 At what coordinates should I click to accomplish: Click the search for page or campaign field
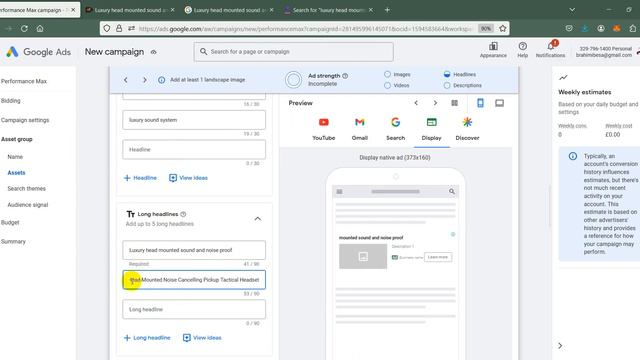tap(293, 52)
